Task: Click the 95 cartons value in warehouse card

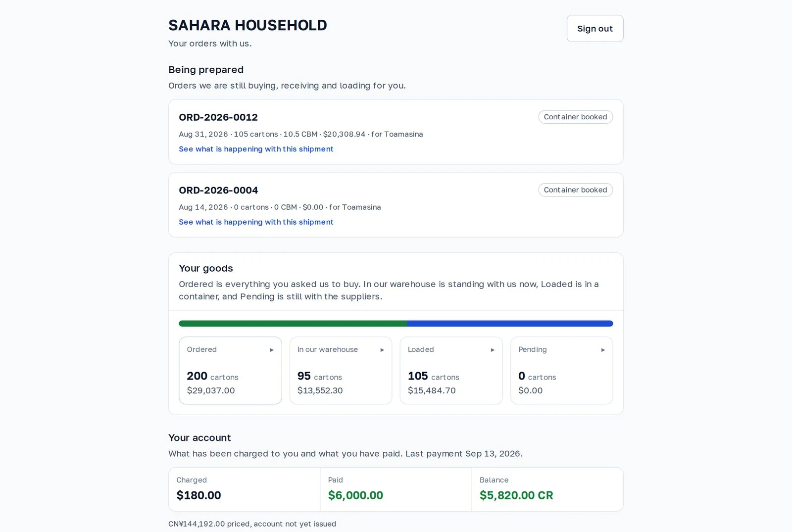Action: coord(319,376)
